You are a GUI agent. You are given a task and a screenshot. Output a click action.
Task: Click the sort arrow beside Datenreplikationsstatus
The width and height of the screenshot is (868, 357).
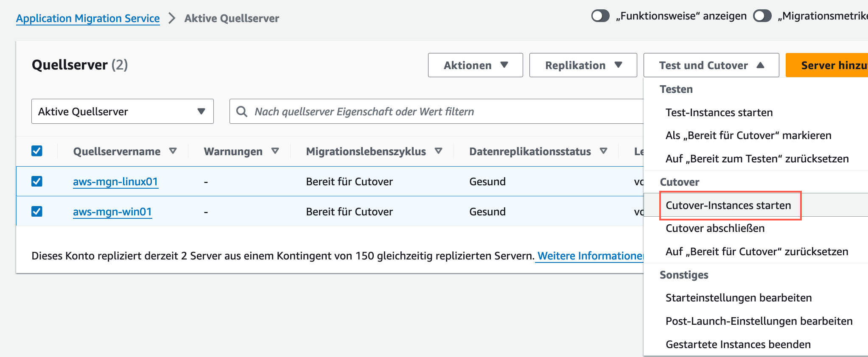603,151
